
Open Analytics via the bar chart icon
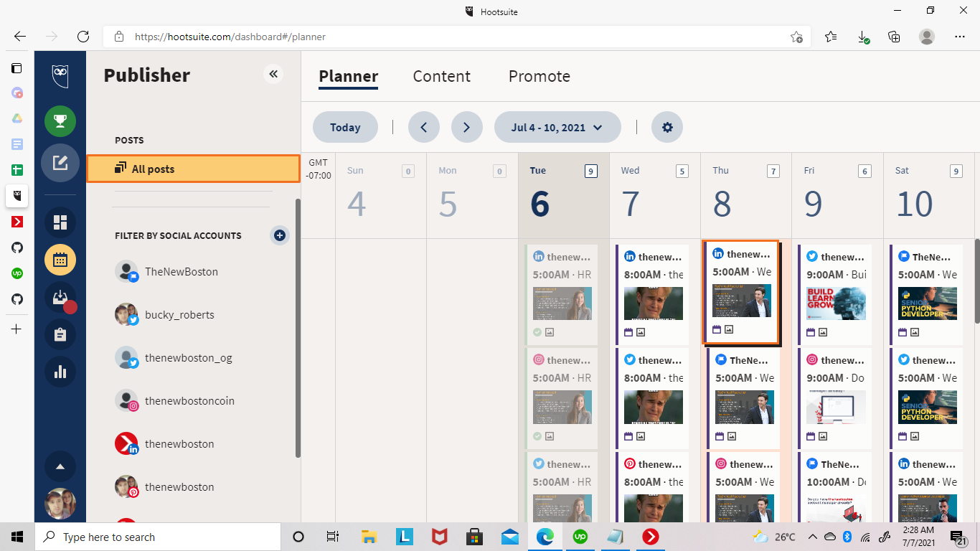click(x=60, y=371)
